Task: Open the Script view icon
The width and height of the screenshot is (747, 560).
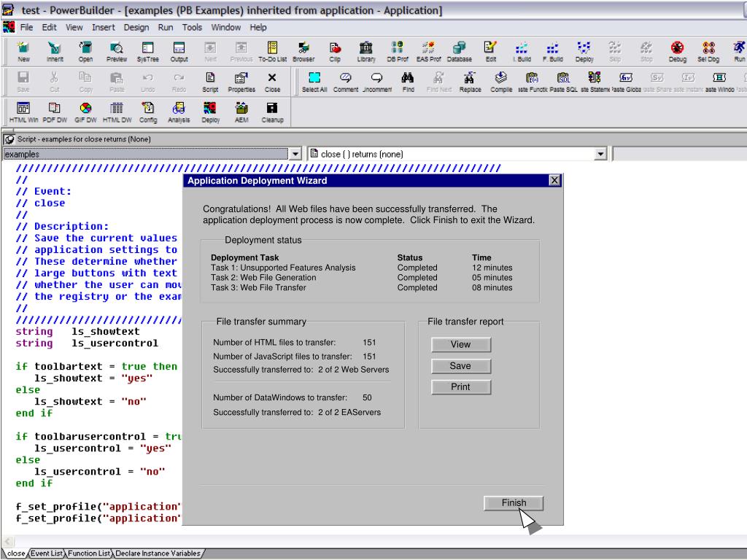Action: coord(210,82)
